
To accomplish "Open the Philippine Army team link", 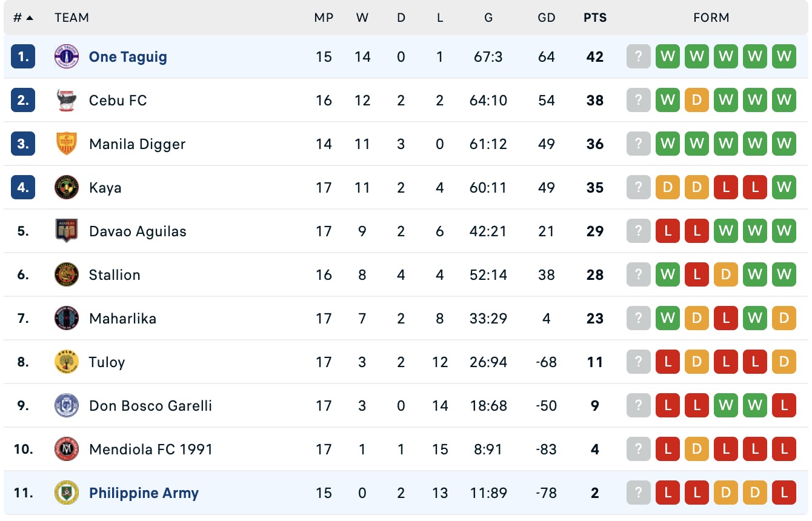I will pyautogui.click(x=144, y=493).
